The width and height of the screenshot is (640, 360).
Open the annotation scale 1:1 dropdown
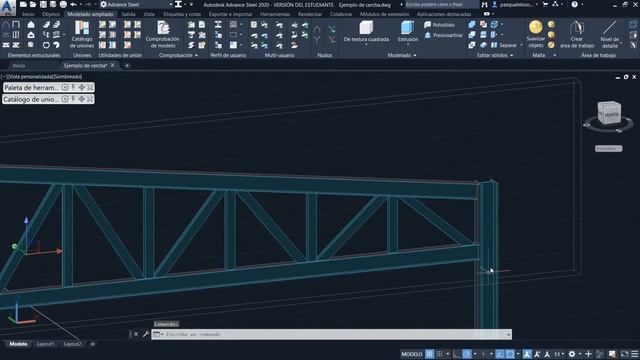pos(558,354)
